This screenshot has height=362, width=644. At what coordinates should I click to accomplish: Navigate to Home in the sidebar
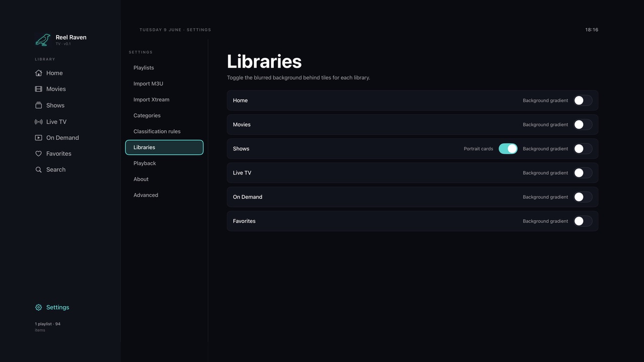(x=54, y=73)
